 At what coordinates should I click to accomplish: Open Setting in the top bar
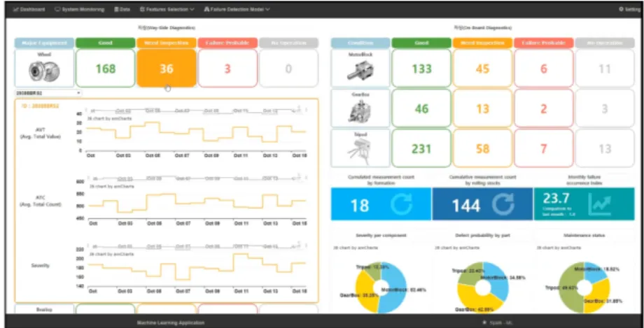point(631,9)
